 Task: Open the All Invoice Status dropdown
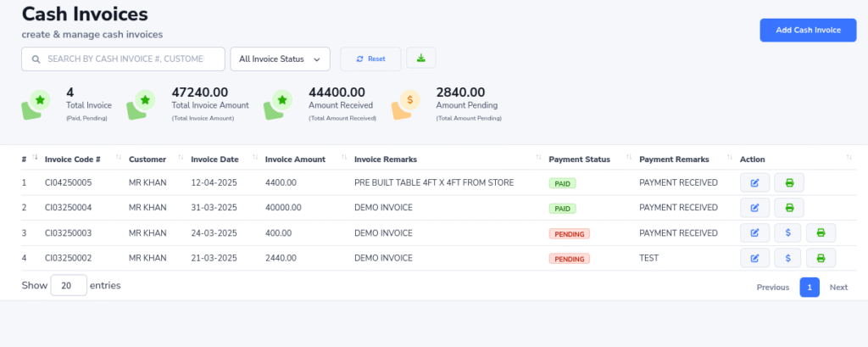click(x=280, y=59)
